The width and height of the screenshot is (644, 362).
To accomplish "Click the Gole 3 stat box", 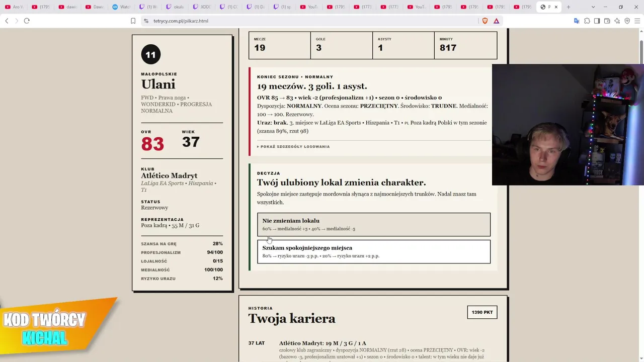I will click(342, 45).
